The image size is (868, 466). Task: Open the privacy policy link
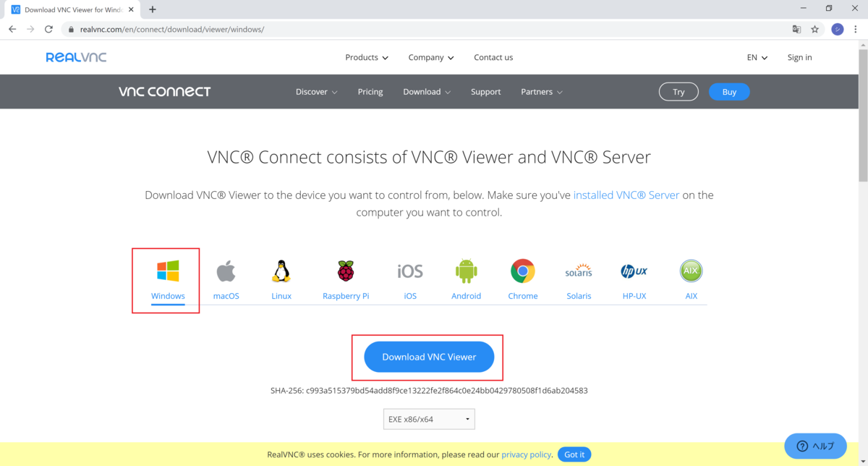[527, 454]
